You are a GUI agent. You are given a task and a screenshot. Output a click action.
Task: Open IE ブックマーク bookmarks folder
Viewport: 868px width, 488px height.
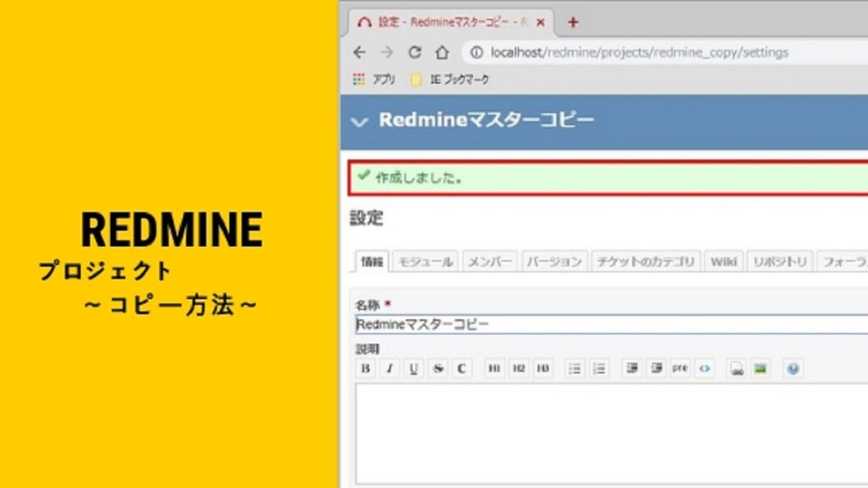point(450,80)
